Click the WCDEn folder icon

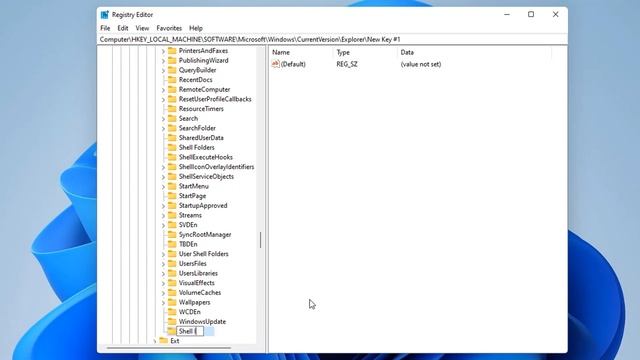tap(172, 312)
